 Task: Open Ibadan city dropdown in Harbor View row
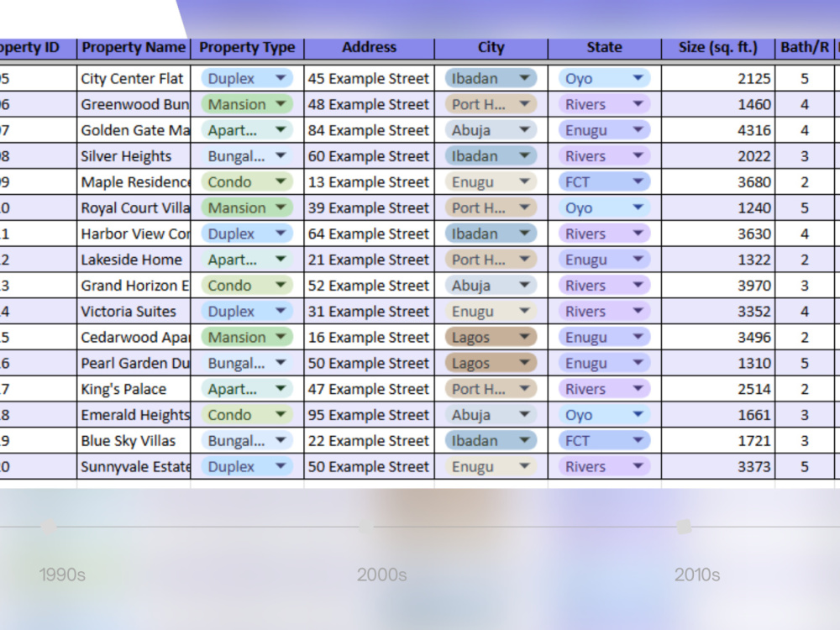click(491, 234)
